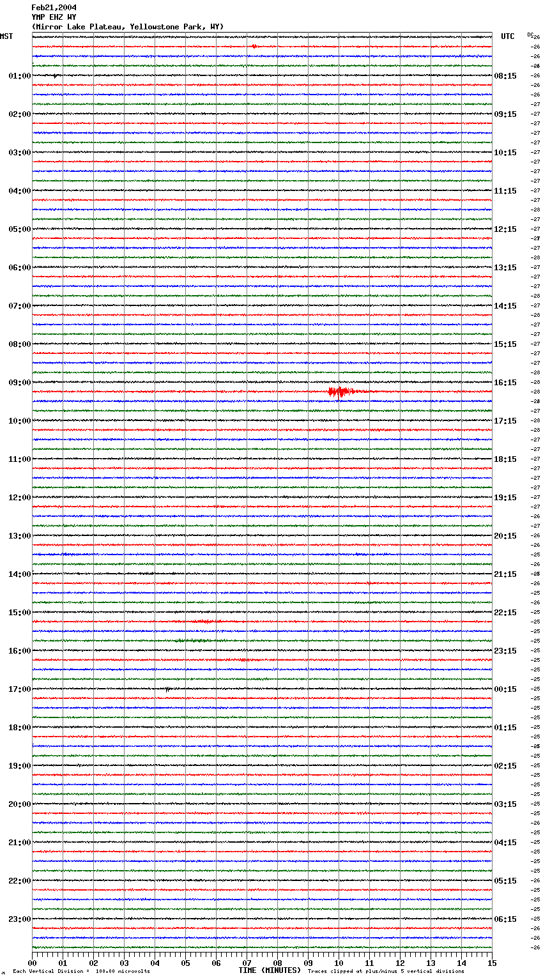Image resolution: width=543 pixels, height=980 pixels.
Task: Click the 09:00 MST time label
Action: 20,383
